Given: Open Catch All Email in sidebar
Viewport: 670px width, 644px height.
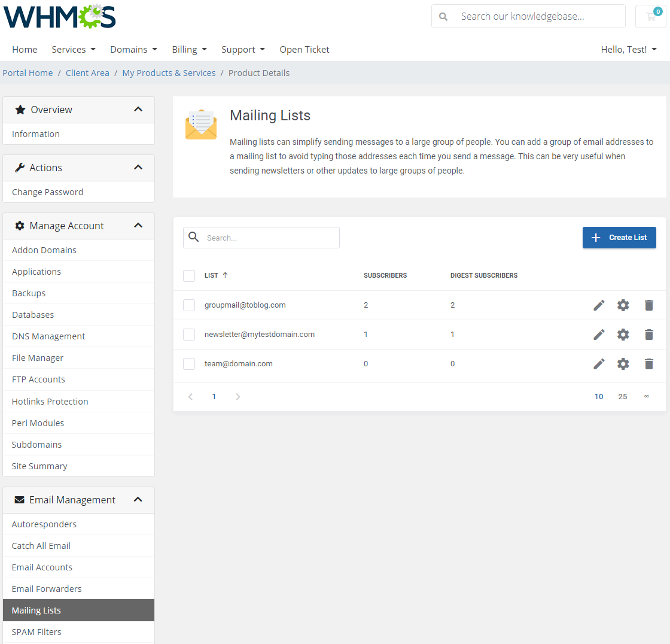Looking at the screenshot, I should (78, 546).
